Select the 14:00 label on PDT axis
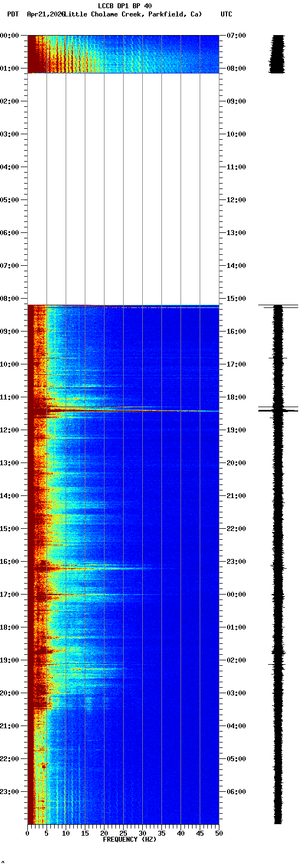Viewport: 302px width, 868px height. tap(10, 496)
